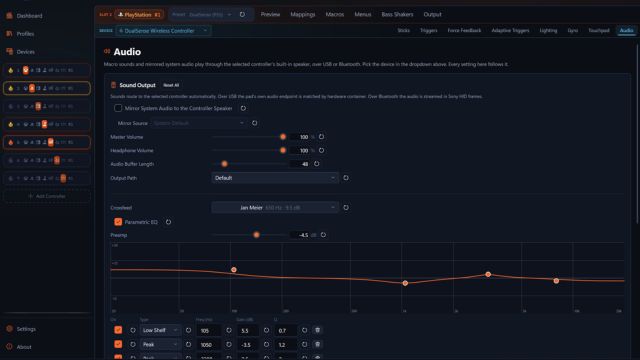Open the Touchpad sub-tab

coord(599,31)
